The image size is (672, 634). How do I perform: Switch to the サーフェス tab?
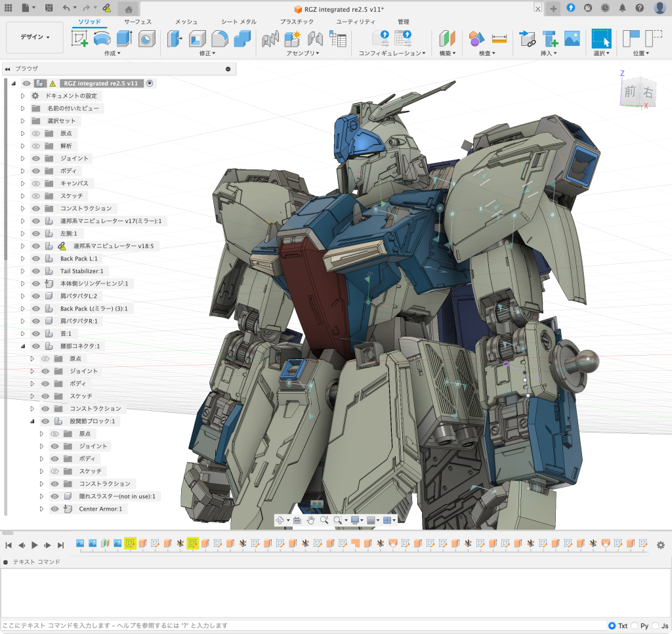(x=138, y=22)
